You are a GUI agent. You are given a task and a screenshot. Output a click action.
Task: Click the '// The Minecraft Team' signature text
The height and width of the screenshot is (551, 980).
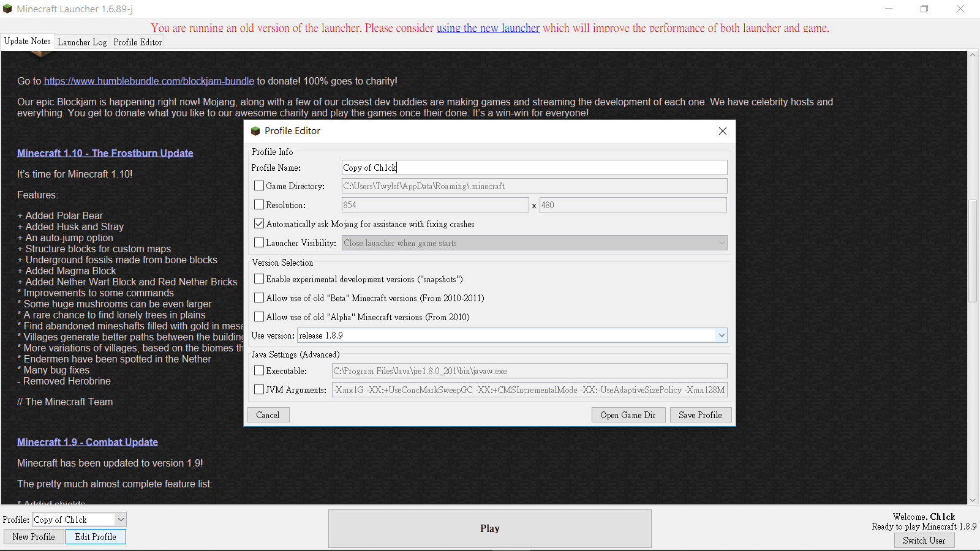click(65, 402)
